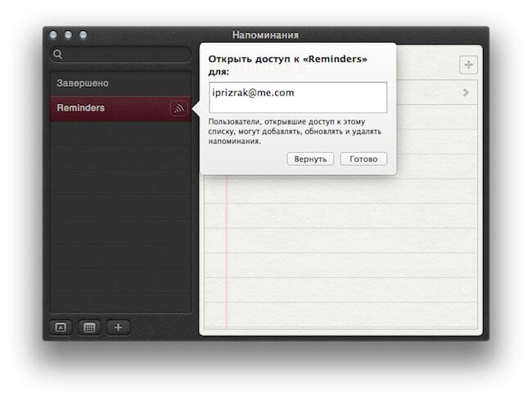Add new reminder with top-right plus
This screenshot has height=400, width=532.
(468, 65)
